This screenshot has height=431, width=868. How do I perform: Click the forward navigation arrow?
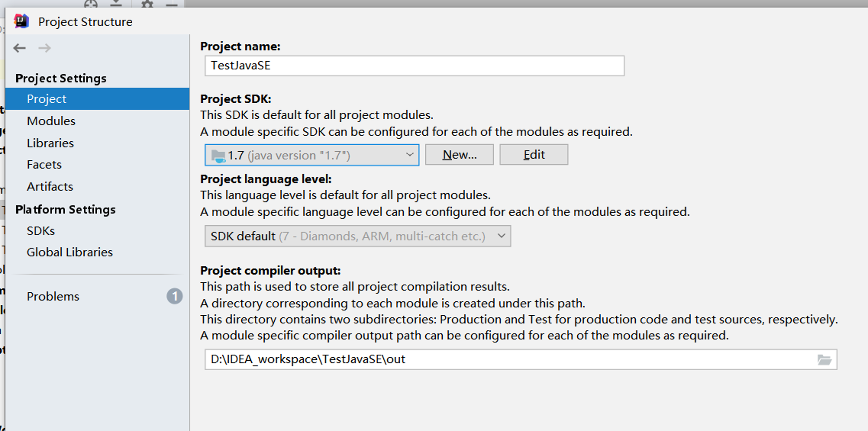(x=44, y=48)
